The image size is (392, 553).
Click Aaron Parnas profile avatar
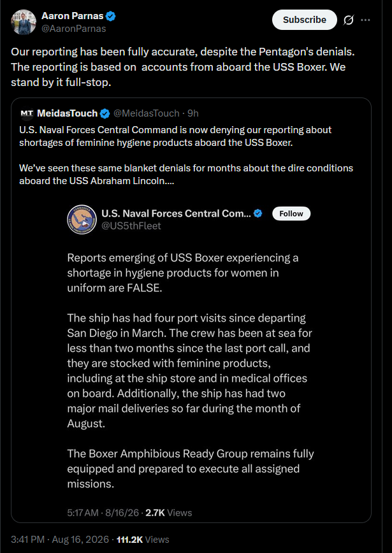pos(24,22)
